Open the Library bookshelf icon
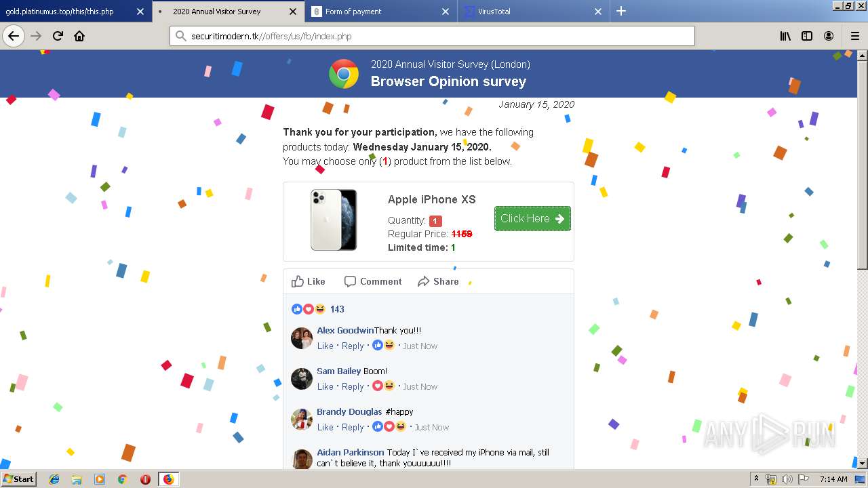Image resolution: width=868 pixels, height=488 pixels. click(785, 36)
